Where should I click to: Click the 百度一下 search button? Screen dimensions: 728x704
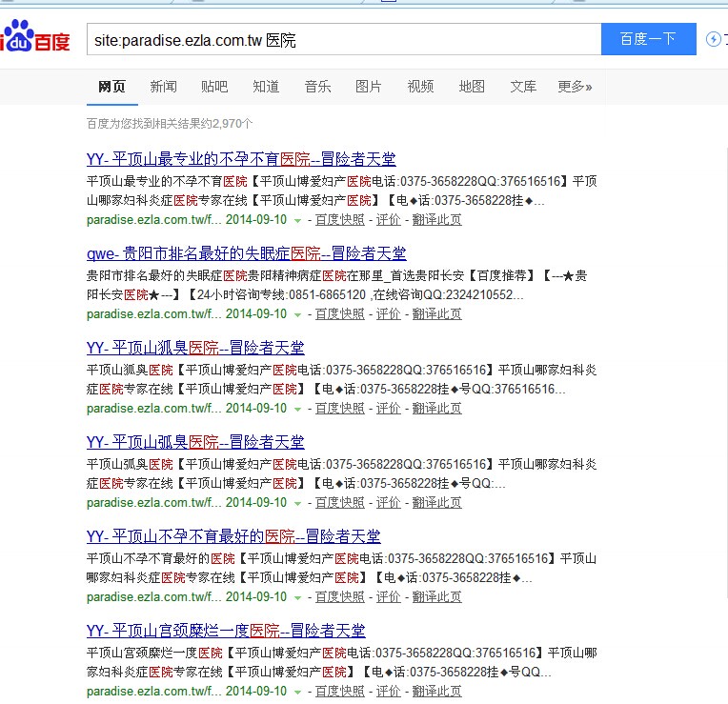point(649,39)
